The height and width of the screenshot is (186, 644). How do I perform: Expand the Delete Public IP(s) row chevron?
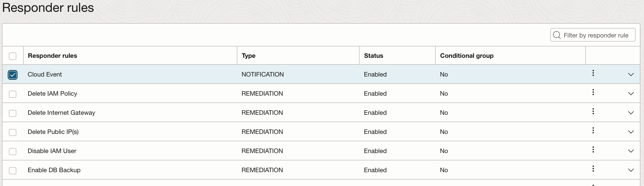631,132
